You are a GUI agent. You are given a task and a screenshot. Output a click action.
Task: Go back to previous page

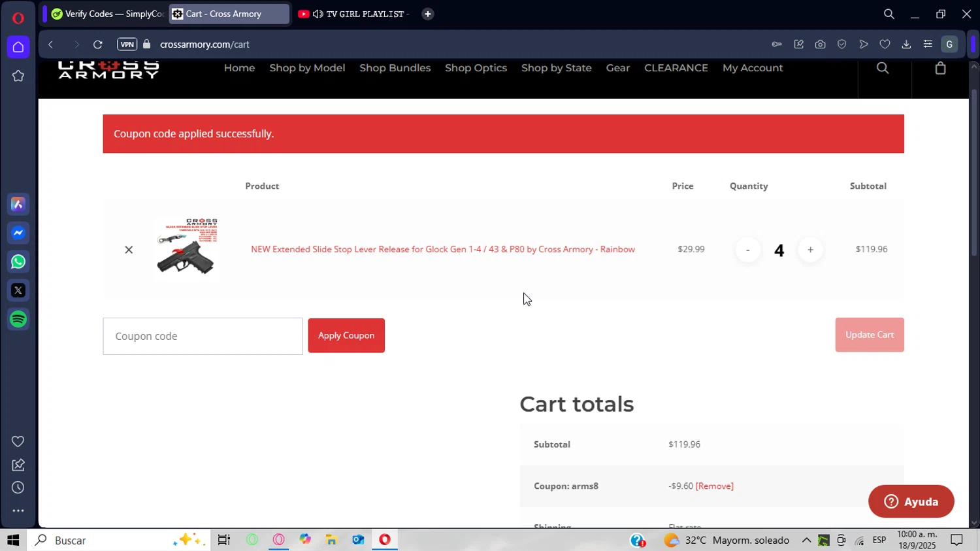50,44
